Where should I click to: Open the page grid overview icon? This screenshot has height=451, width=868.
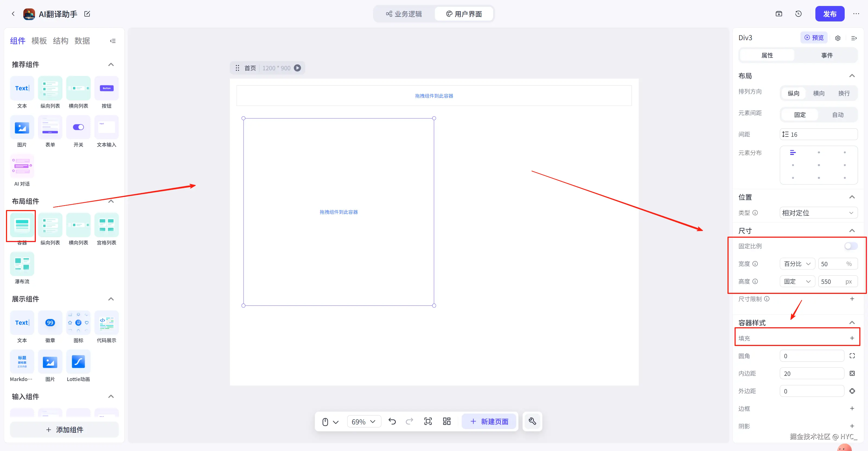click(447, 421)
